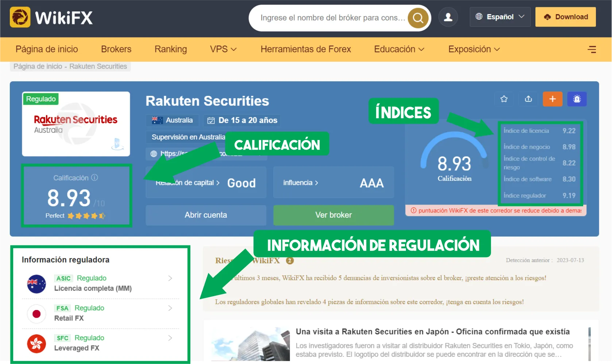Expand the ASIC Regulado row arrow

pyautogui.click(x=170, y=278)
